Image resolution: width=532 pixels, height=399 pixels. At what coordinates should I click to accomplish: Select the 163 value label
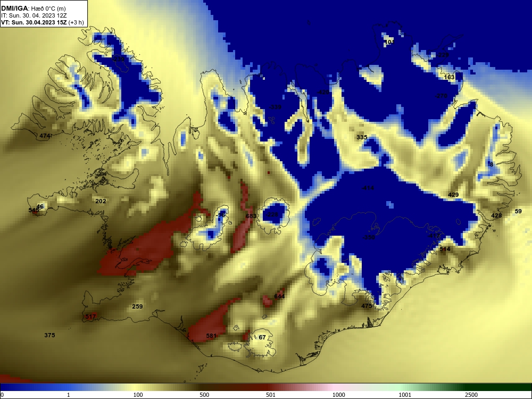pyautogui.click(x=449, y=77)
